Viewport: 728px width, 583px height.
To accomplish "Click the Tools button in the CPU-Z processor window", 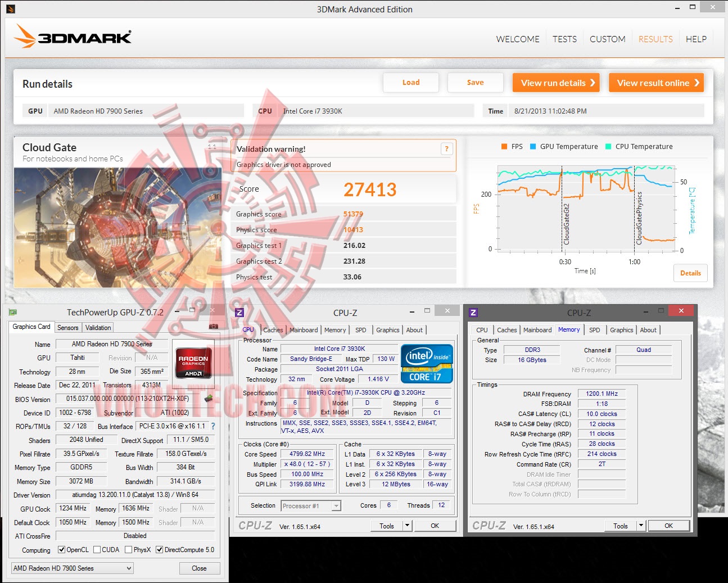I will (x=387, y=526).
